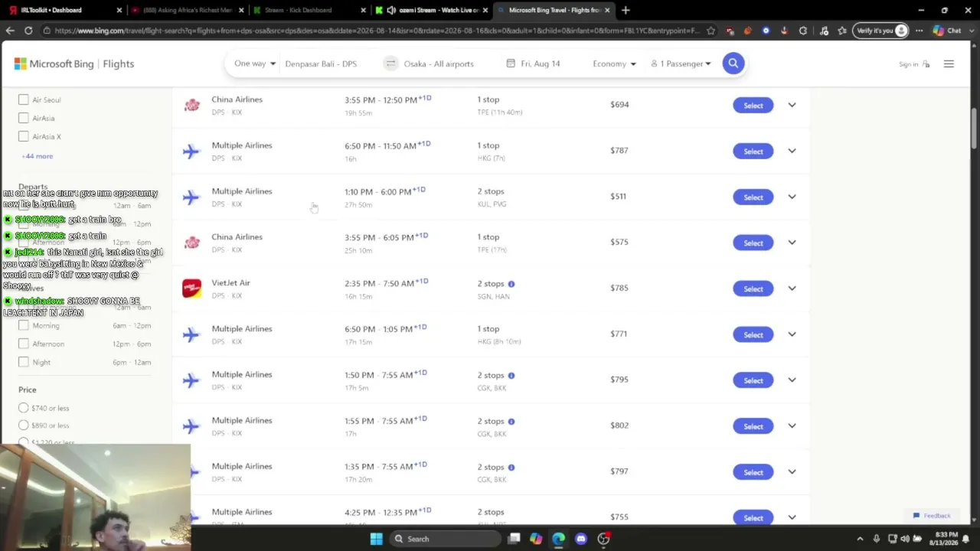Check the Afternoon 12pm - 6pm arrival filter

pyautogui.click(x=24, y=344)
